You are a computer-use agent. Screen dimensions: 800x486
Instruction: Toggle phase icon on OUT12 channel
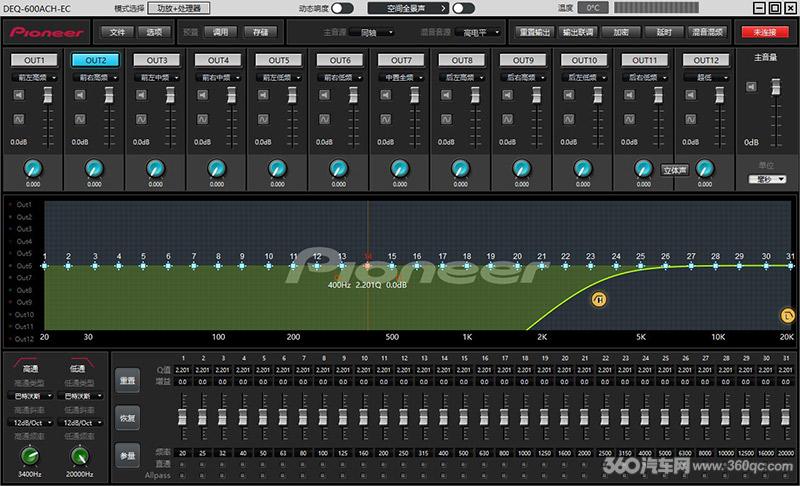click(690, 119)
